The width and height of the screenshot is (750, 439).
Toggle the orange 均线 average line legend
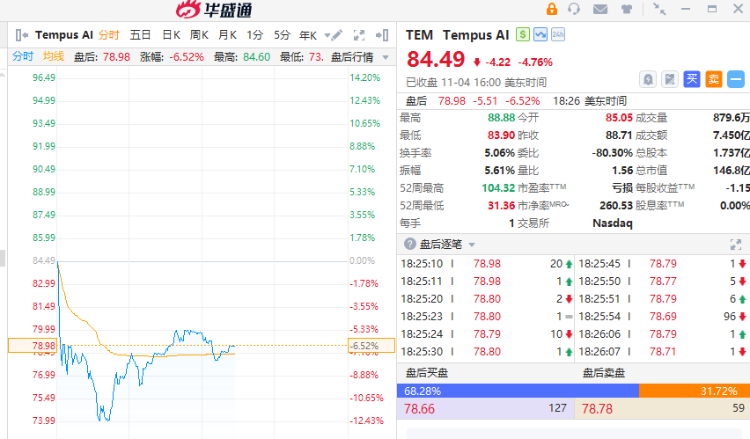point(54,56)
